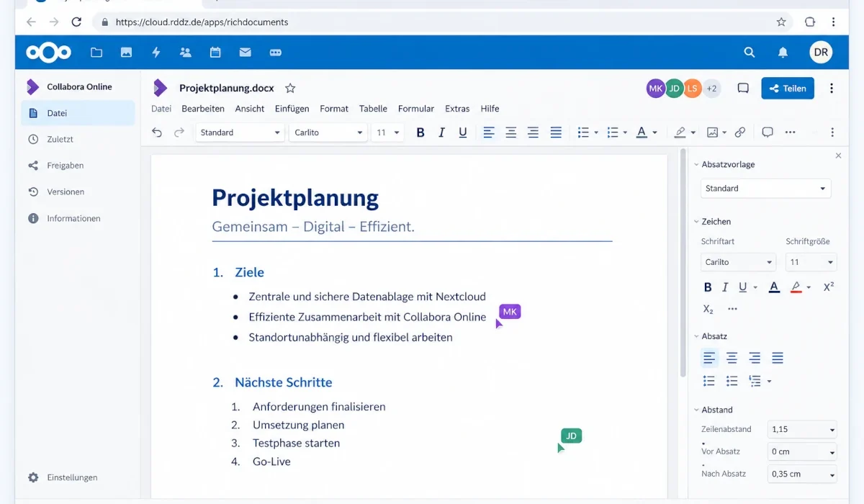Open Freigaben in the left sidebar
Image resolution: width=864 pixels, height=504 pixels.
[78, 166]
